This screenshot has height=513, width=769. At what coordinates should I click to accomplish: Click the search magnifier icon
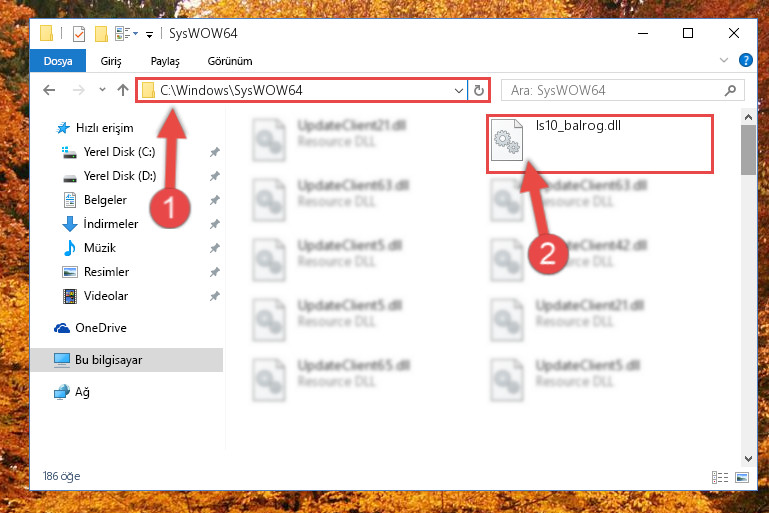pyautogui.click(x=730, y=90)
